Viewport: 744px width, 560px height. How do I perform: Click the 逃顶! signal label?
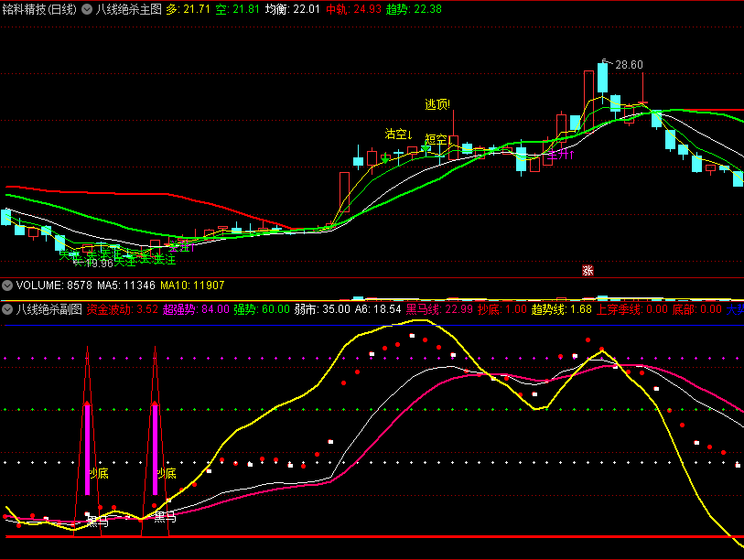(437, 104)
